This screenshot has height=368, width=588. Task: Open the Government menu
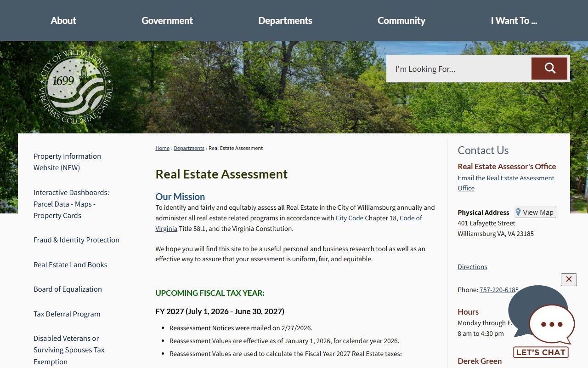point(167,20)
